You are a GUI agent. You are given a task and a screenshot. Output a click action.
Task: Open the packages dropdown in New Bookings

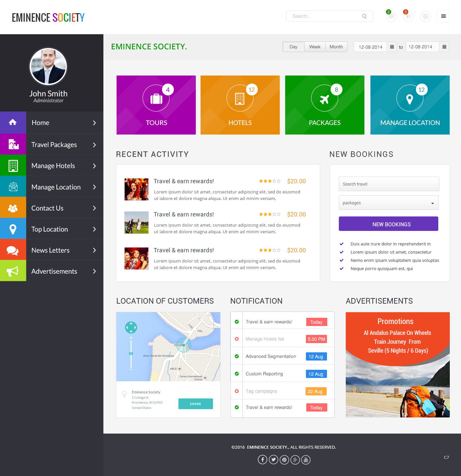pyautogui.click(x=389, y=203)
